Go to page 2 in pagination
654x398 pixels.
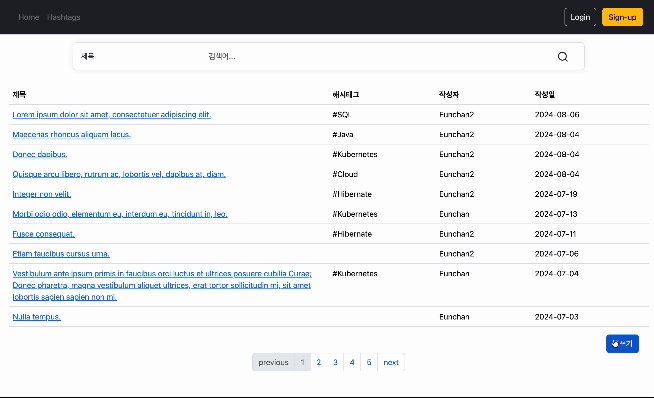(319, 362)
